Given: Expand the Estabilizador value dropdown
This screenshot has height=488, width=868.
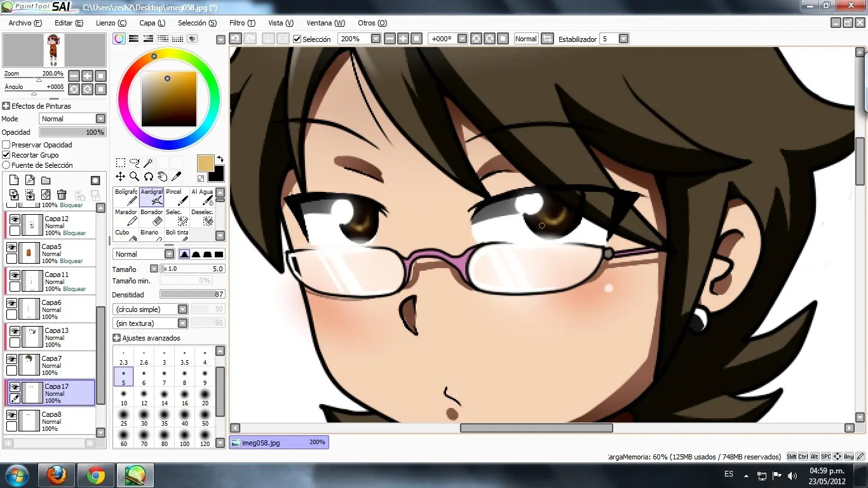Looking at the screenshot, I should 623,39.
